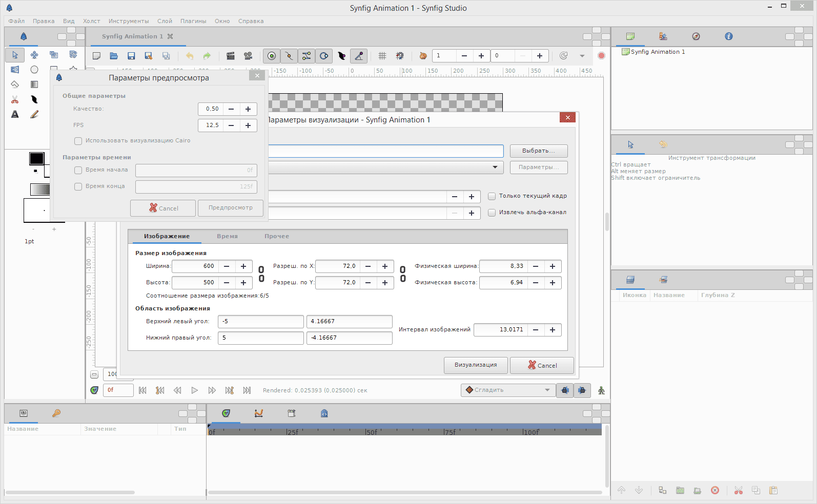Viewport: 817px width, 504px height.
Task: Increase Ширина image width
Action: (243, 266)
